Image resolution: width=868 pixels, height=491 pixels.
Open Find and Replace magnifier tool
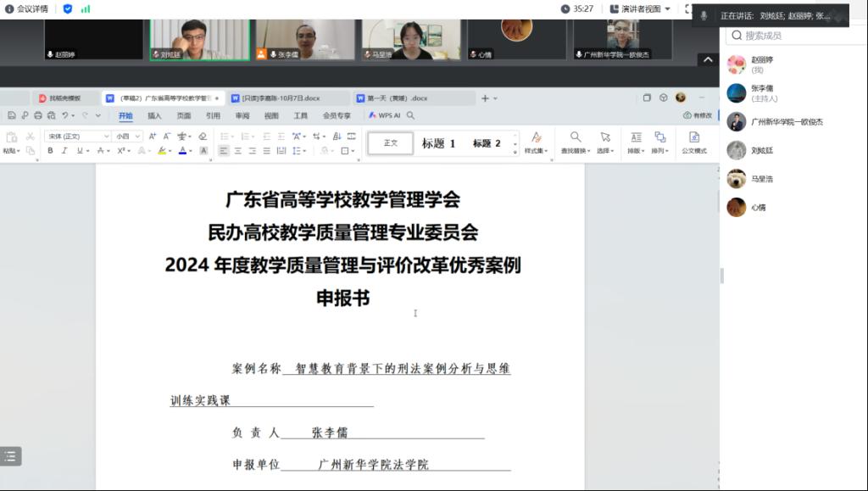pos(576,142)
